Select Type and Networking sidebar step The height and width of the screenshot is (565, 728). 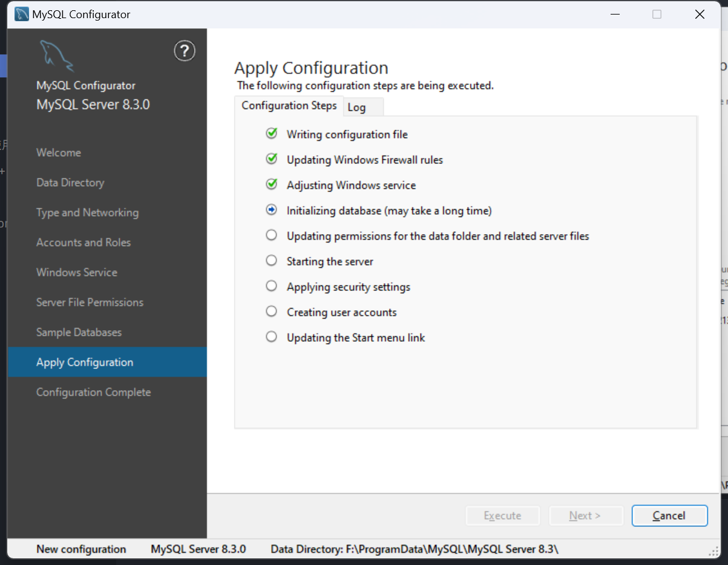click(87, 212)
